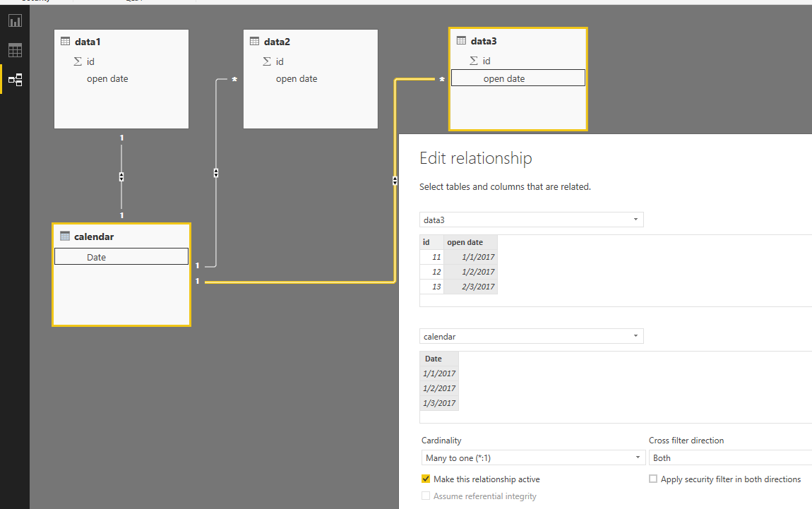Click the highlighted data3-to-calendar relationship line
The image size is (812, 509).
pyautogui.click(x=300, y=282)
